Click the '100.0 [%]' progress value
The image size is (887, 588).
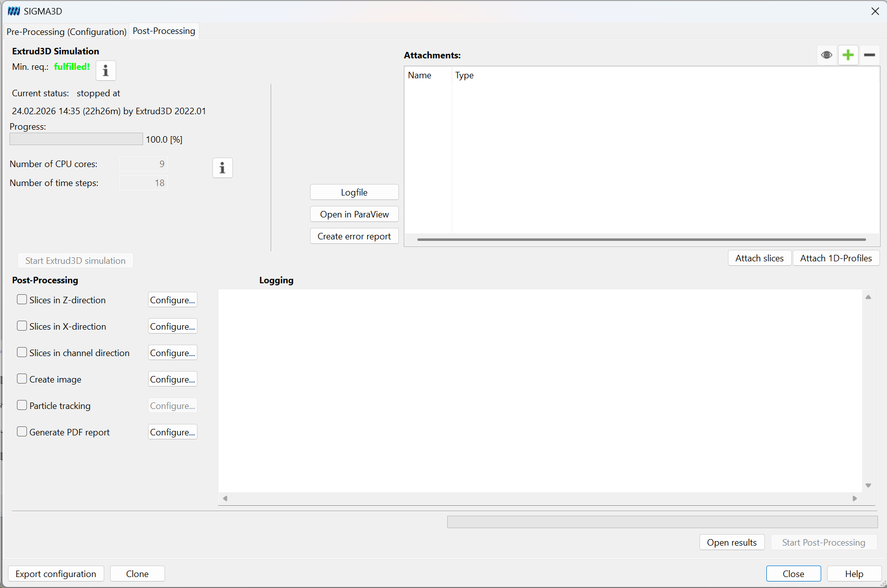pyautogui.click(x=164, y=140)
